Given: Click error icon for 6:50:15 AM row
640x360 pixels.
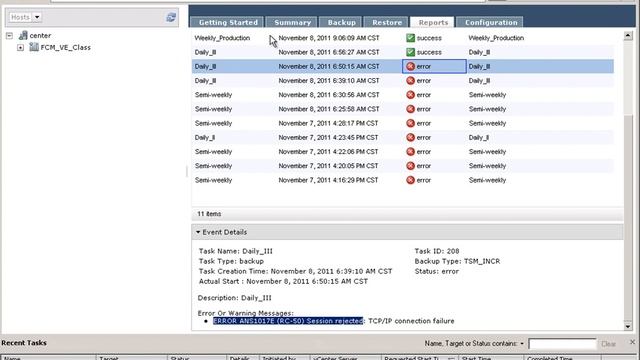Looking at the screenshot, I should [x=411, y=67].
